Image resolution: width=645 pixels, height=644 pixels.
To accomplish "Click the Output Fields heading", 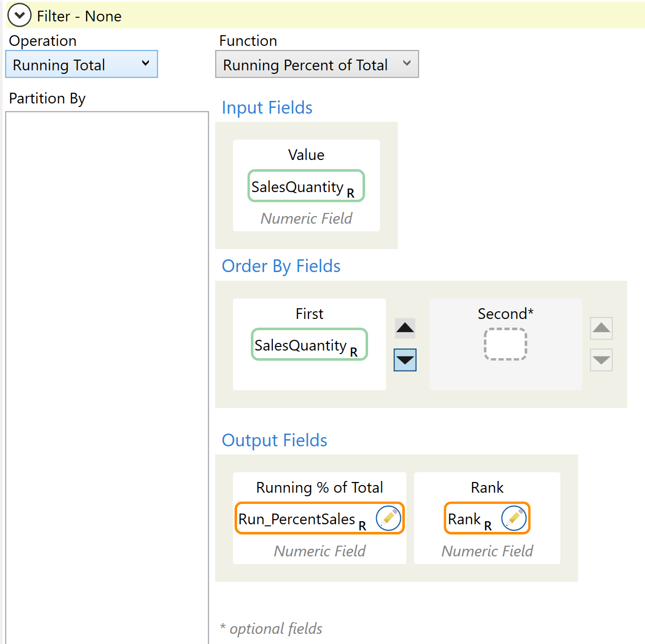I will pos(274,441).
